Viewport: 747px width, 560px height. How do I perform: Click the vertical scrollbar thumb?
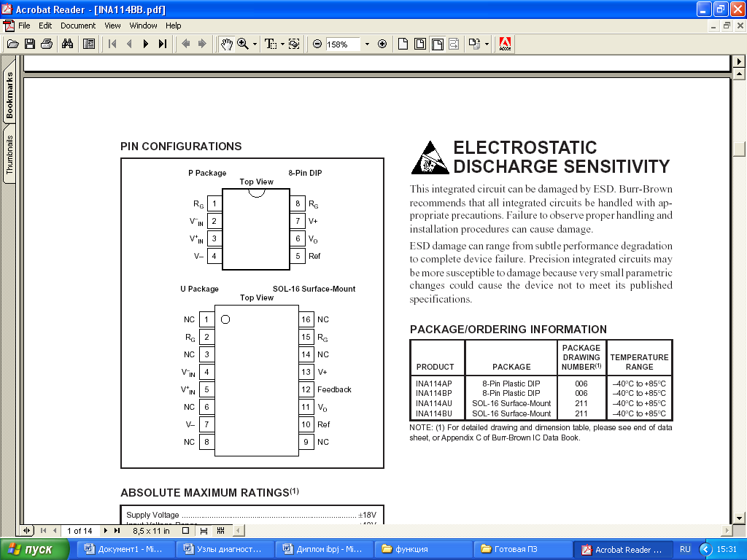[x=739, y=149]
